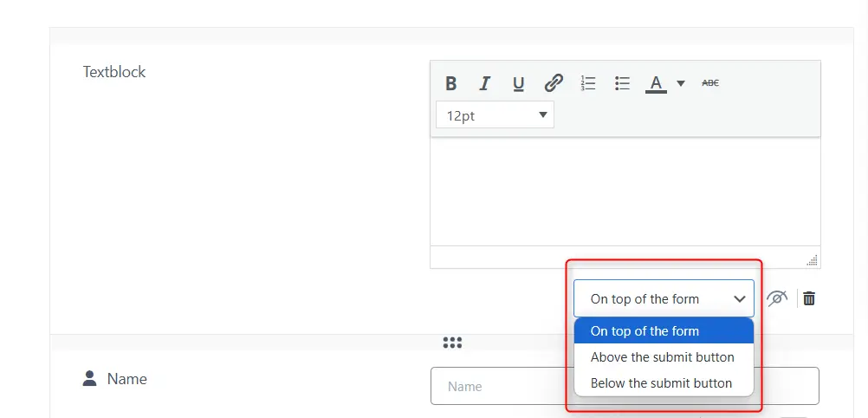This screenshot has width=868, height=418.
Task: Click inside the Textblock editor area
Action: pyautogui.click(x=625, y=191)
